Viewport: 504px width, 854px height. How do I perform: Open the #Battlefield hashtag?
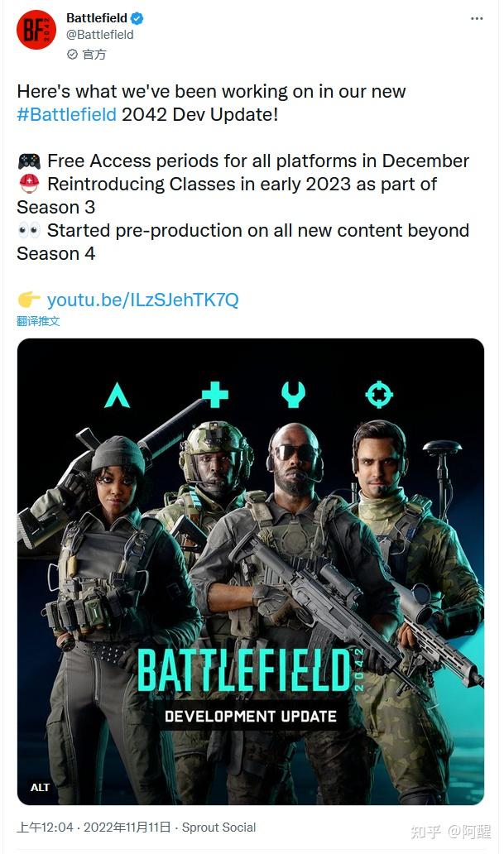pos(66,114)
